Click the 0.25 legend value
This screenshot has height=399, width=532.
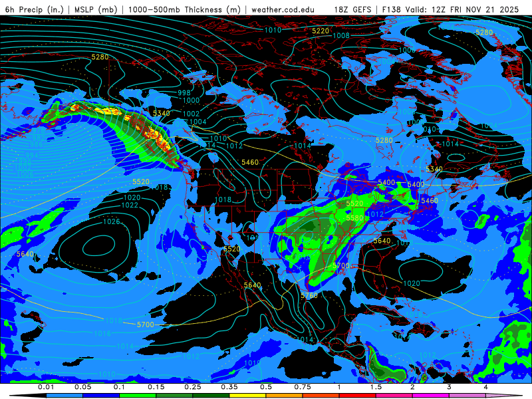pos(193,387)
